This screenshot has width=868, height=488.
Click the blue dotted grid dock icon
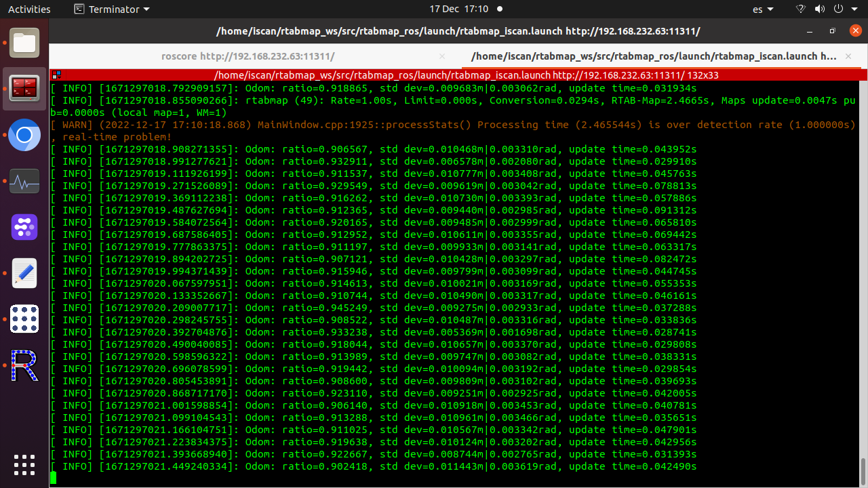point(24,319)
